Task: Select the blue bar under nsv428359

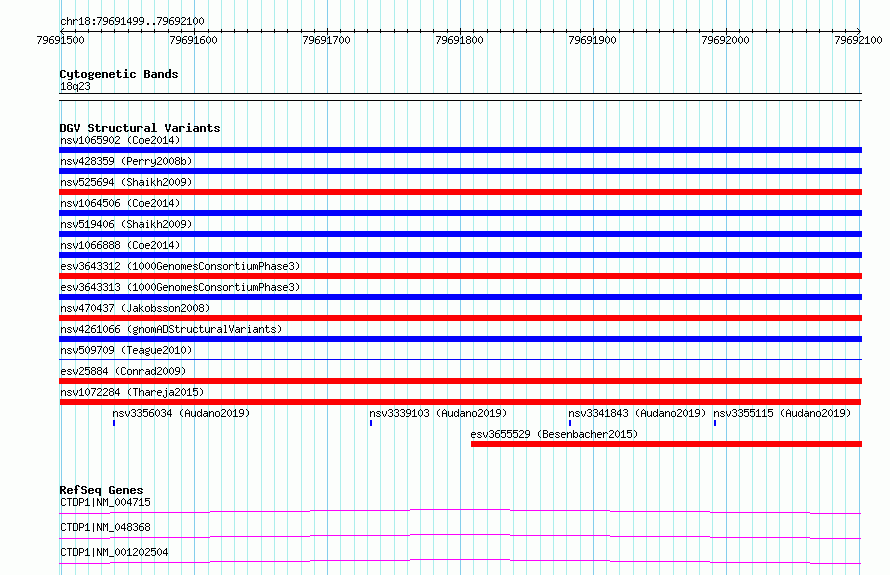Action: (460, 171)
